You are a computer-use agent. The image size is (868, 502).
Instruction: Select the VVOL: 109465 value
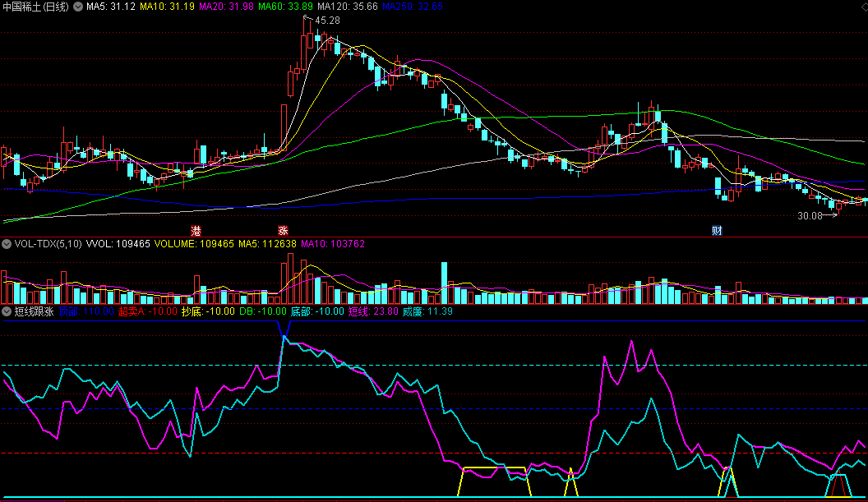pyautogui.click(x=118, y=244)
